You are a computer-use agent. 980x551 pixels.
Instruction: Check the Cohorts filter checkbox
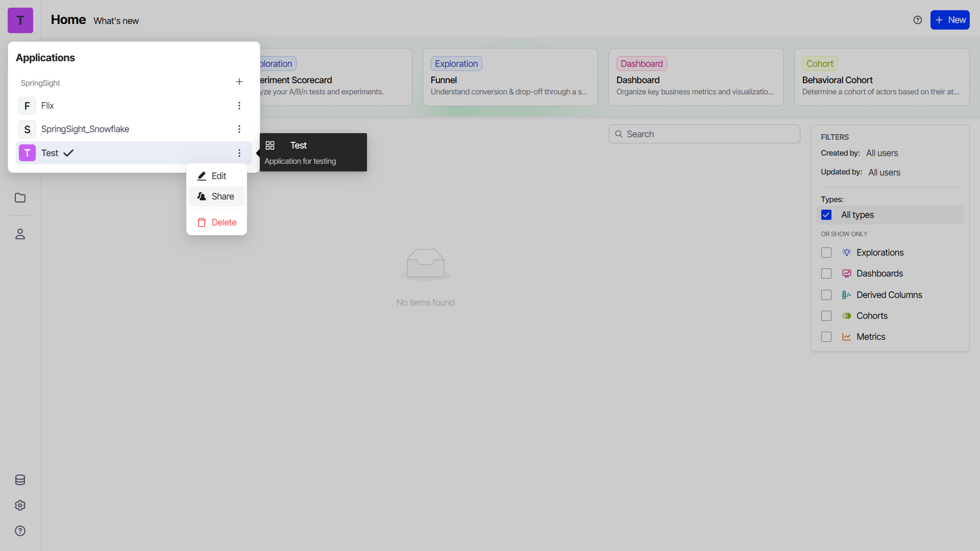(x=826, y=316)
